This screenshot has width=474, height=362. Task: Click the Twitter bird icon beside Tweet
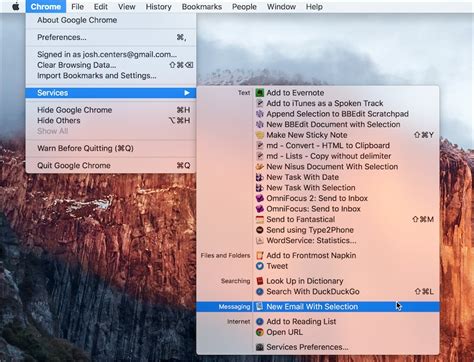point(260,266)
